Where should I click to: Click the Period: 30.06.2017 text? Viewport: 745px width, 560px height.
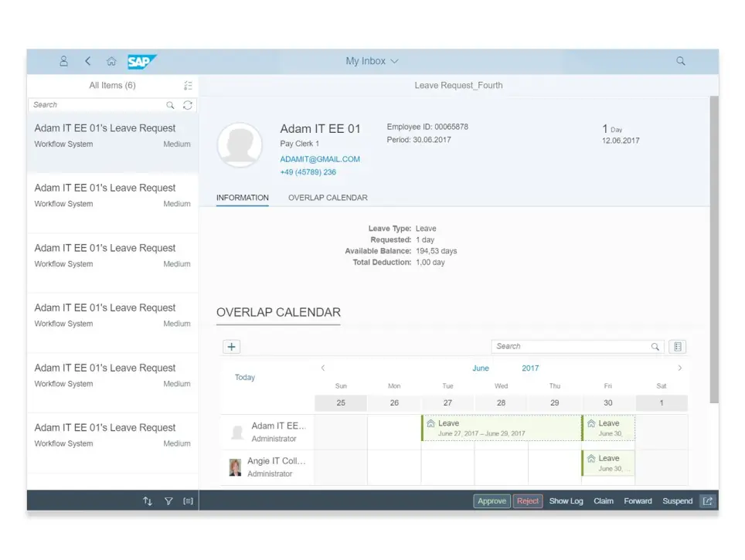(x=419, y=140)
